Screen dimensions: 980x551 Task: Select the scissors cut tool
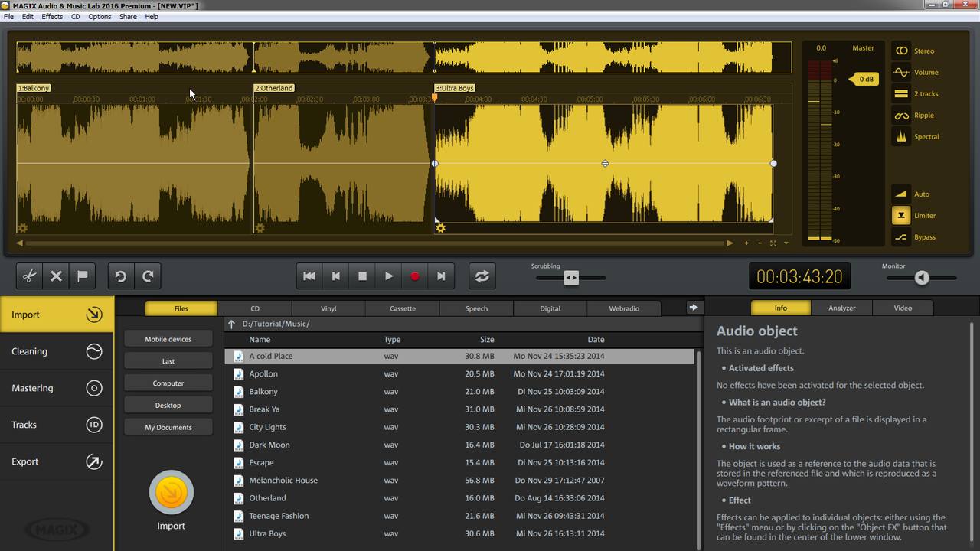pyautogui.click(x=29, y=276)
